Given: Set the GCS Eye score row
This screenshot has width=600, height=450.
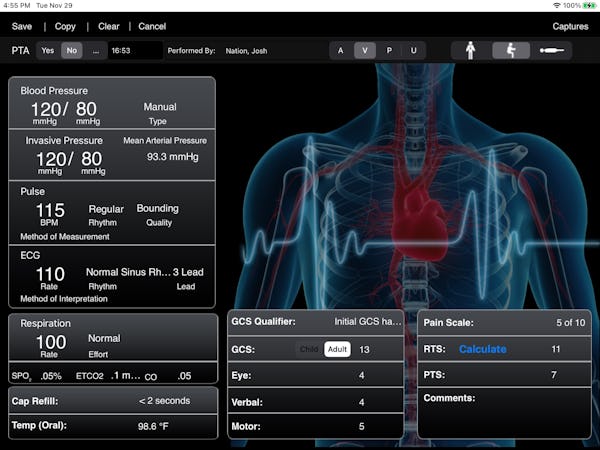Looking at the screenshot, I should tap(316, 375).
